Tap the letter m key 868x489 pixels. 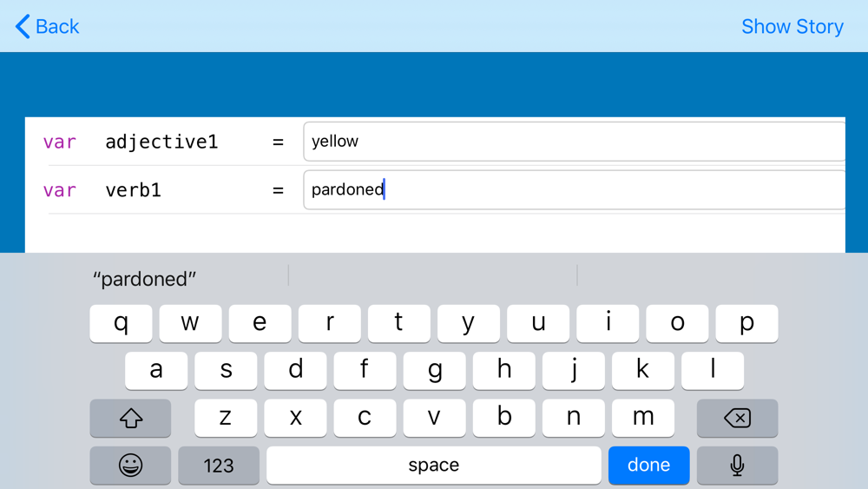[642, 418]
